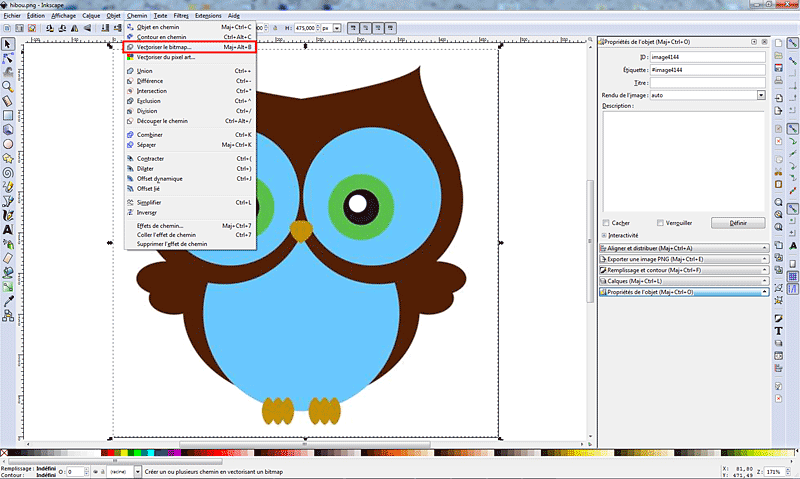Select the arrow selection tool
This screenshot has height=479, width=800.
click(8, 45)
